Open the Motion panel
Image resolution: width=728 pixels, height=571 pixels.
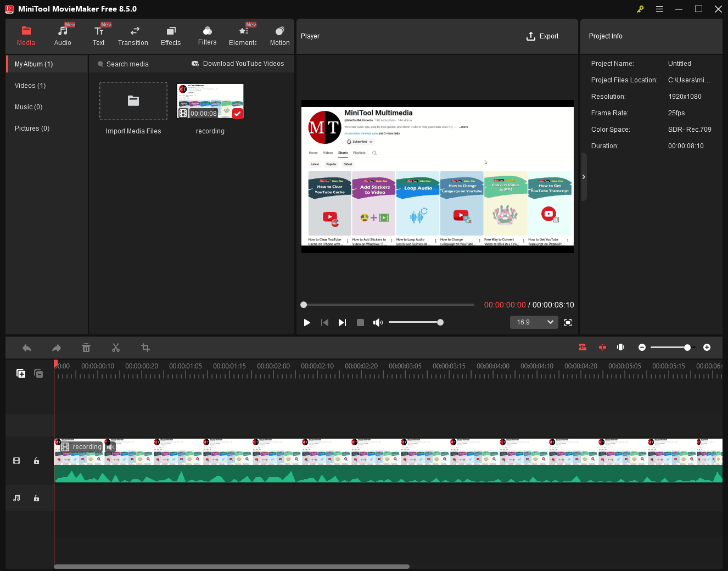tap(279, 36)
